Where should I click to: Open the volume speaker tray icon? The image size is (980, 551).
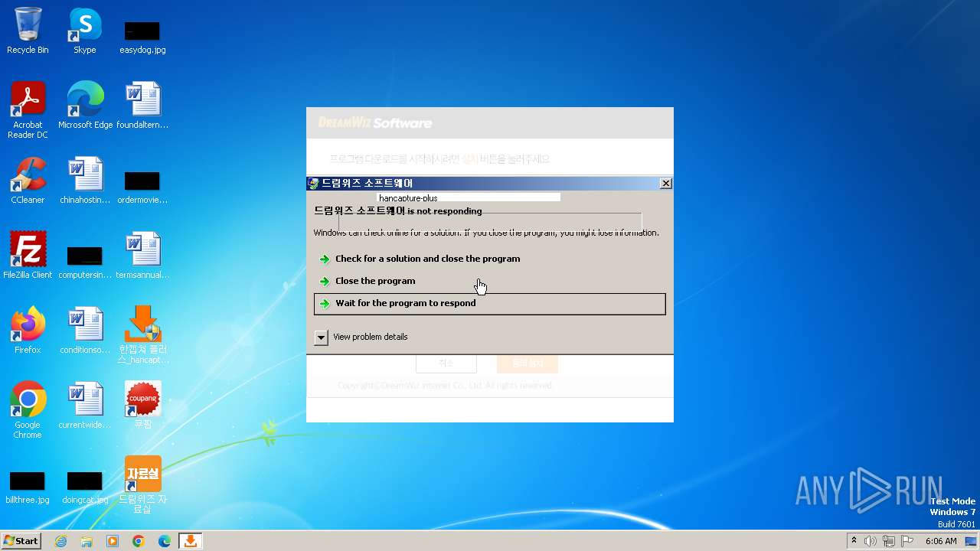coord(871,541)
